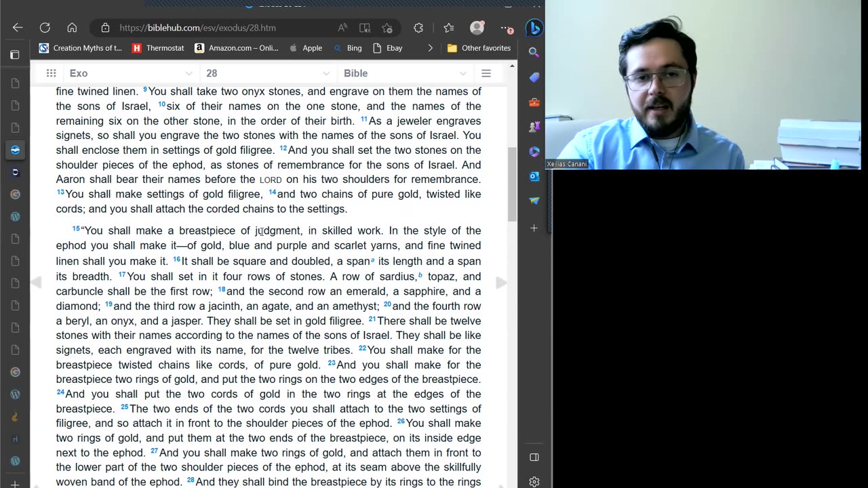Open the browser Extensions menu
This screenshot has width=868, height=488.
click(418, 28)
